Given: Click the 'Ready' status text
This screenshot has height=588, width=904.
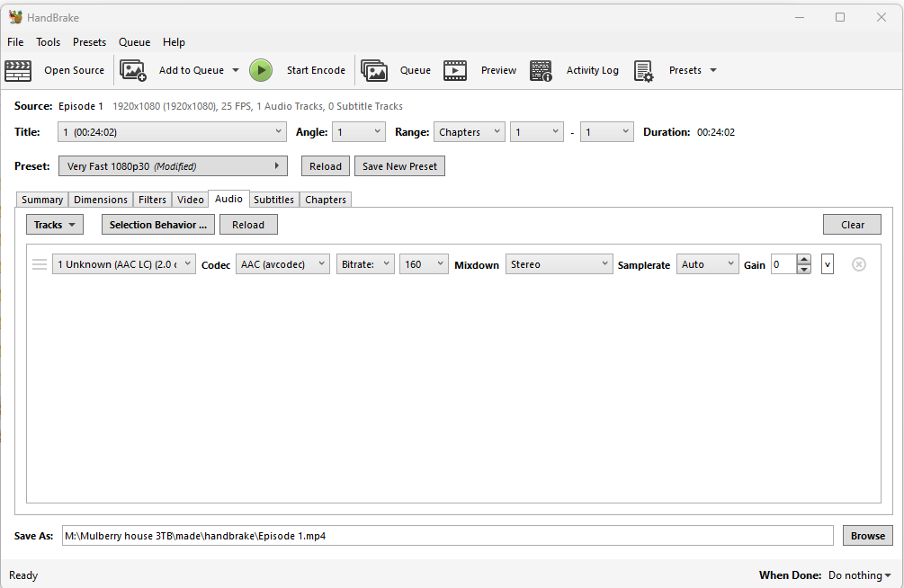Looking at the screenshot, I should (x=23, y=575).
